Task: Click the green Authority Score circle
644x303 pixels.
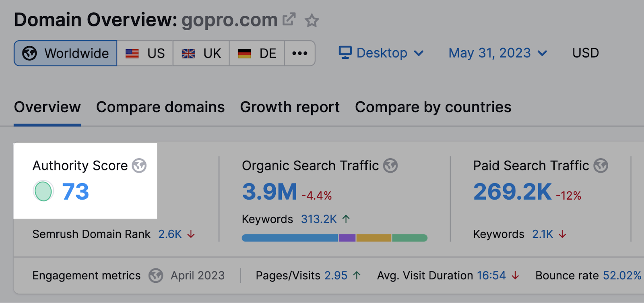Action: 43,191
